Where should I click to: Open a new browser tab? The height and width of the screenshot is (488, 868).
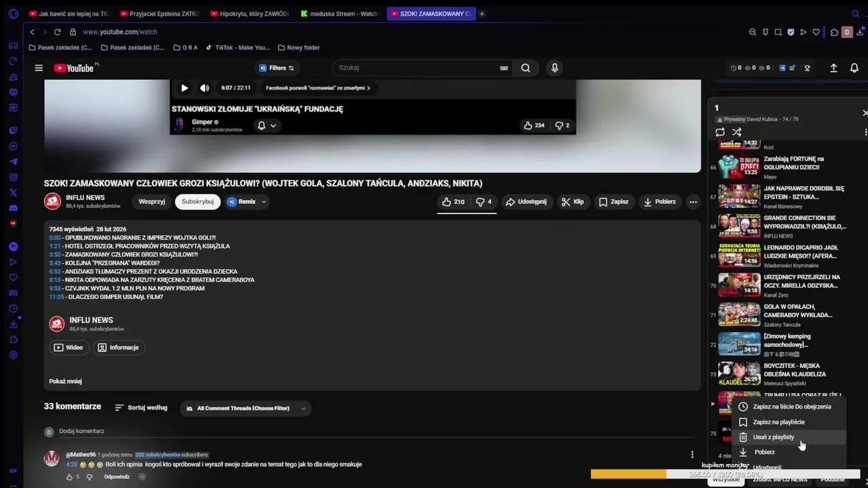[481, 14]
